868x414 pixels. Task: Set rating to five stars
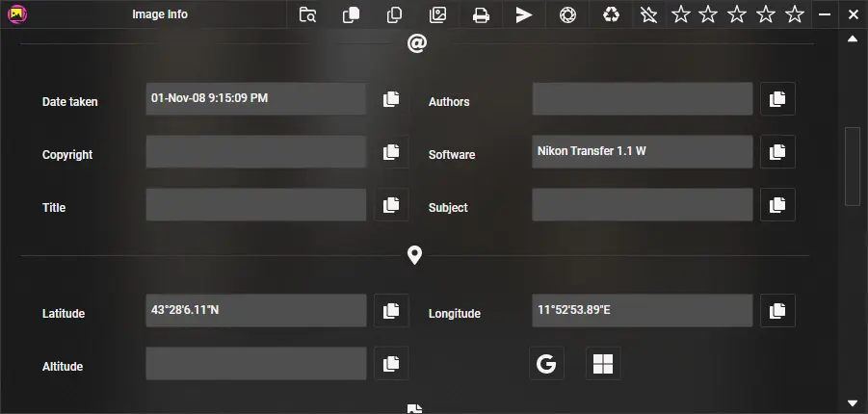(x=794, y=14)
